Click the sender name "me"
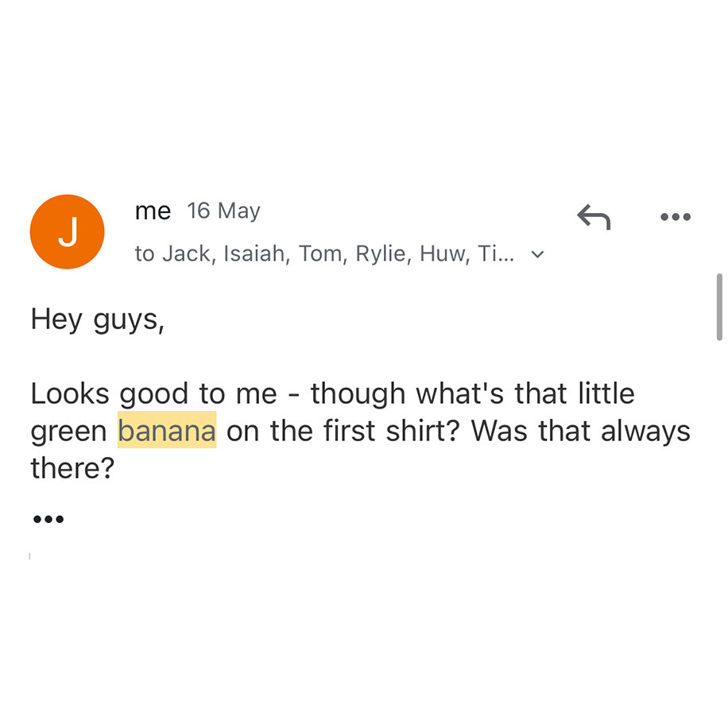 [153, 211]
